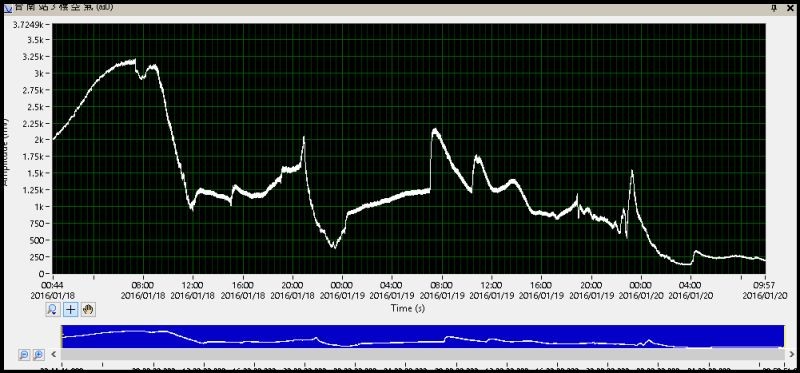This screenshot has width=800, height=373.
Task: Click the 12:00 2016/01/18 time label
Action: click(192, 290)
